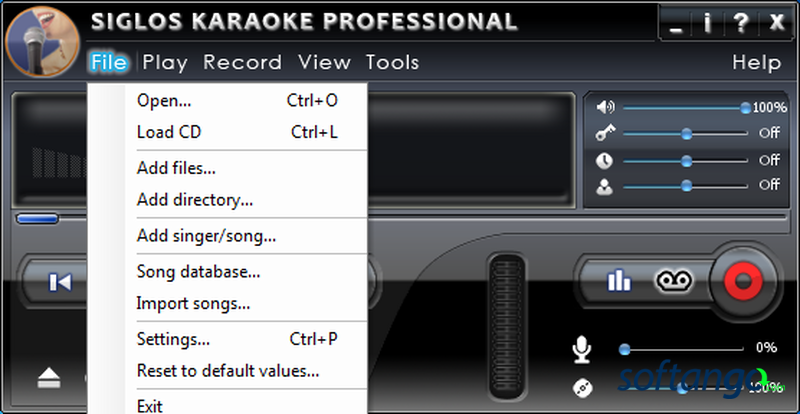Click the vocal slider beside singer icon
Image resolution: width=800 pixels, height=414 pixels.
(687, 186)
